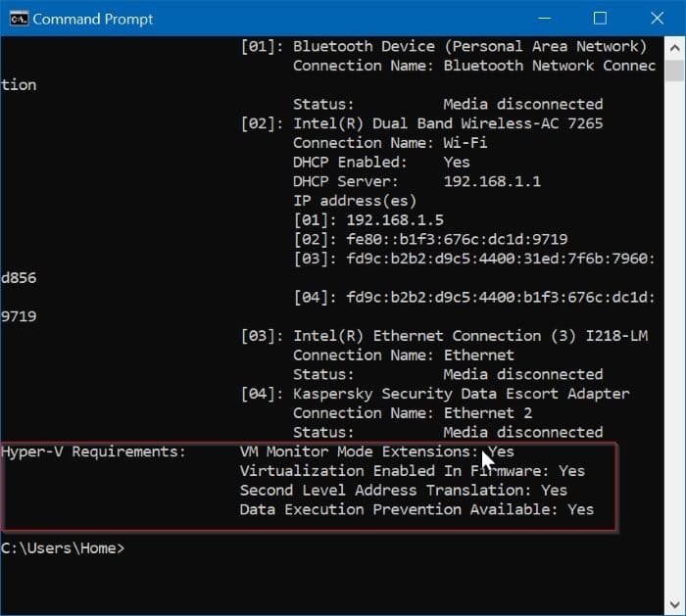
Task: Click 'Second Level Address Translation: Yes' line
Action: (404, 490)
